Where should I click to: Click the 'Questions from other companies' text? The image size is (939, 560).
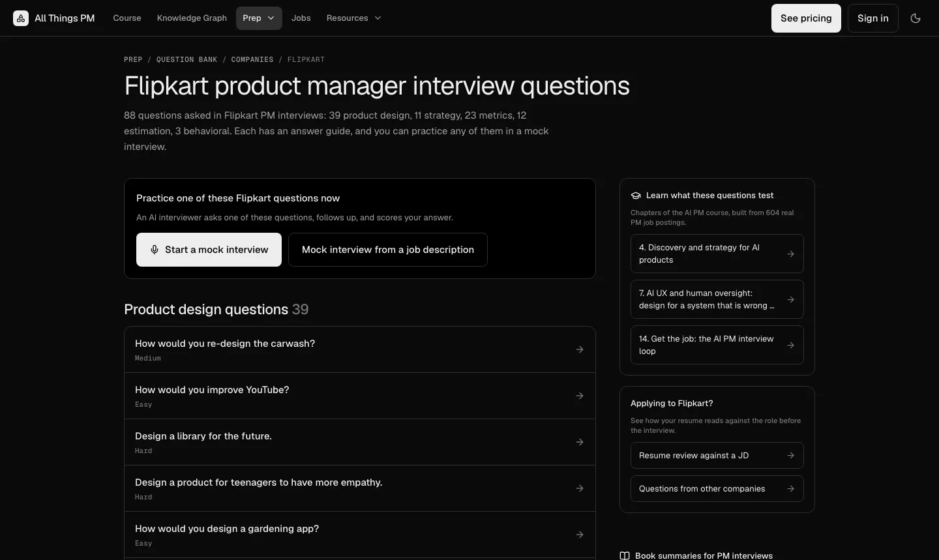click(702, 489)
